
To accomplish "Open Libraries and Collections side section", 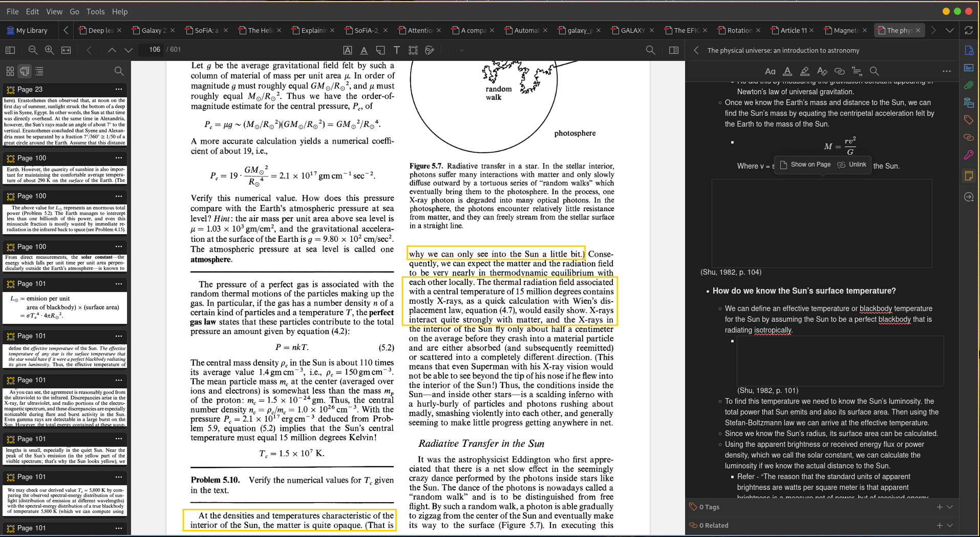I will (969, 102).
